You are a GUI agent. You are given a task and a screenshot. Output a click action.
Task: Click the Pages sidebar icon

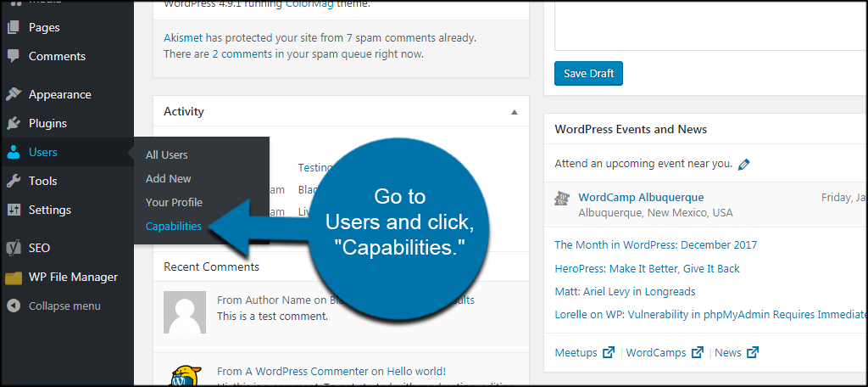coord(14,27)
